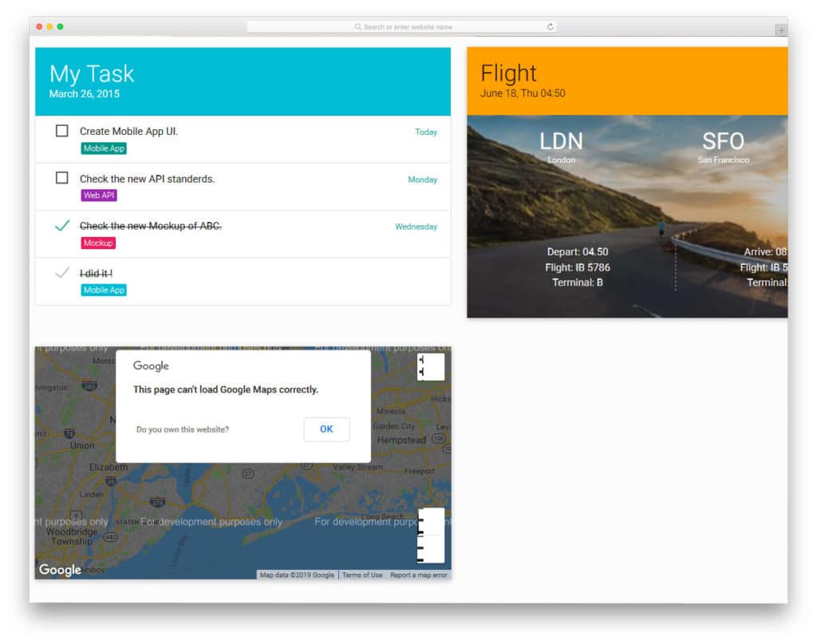Check the Create Mobile App UI checkbox
The image size is (817, 644).
[62, 131]
